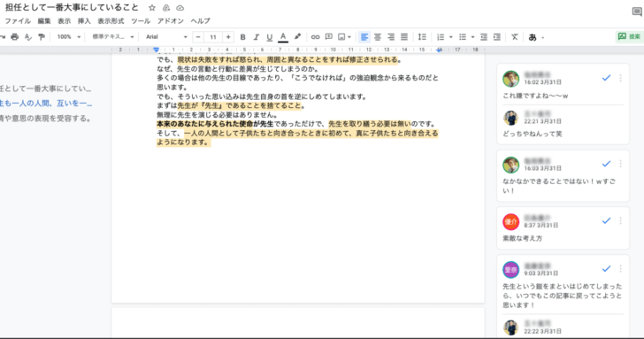The width and height of the screenshot is (644, 339).
Task: Open more options on the 素敵な考え方 comment
Action: tap(621, 220)
